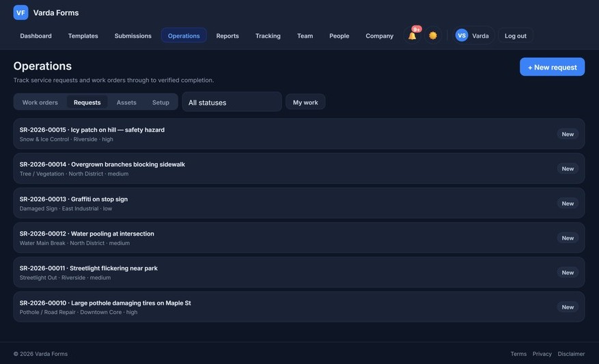Image resolution: width=599 pixels, height=364 pixels.
Task: Click the New badge on SR-2026-00012
Action: [568, 238]
